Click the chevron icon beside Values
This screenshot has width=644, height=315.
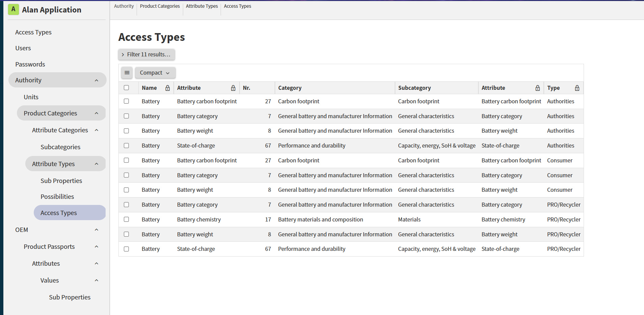pyautogui.click(x=96, y=280)
